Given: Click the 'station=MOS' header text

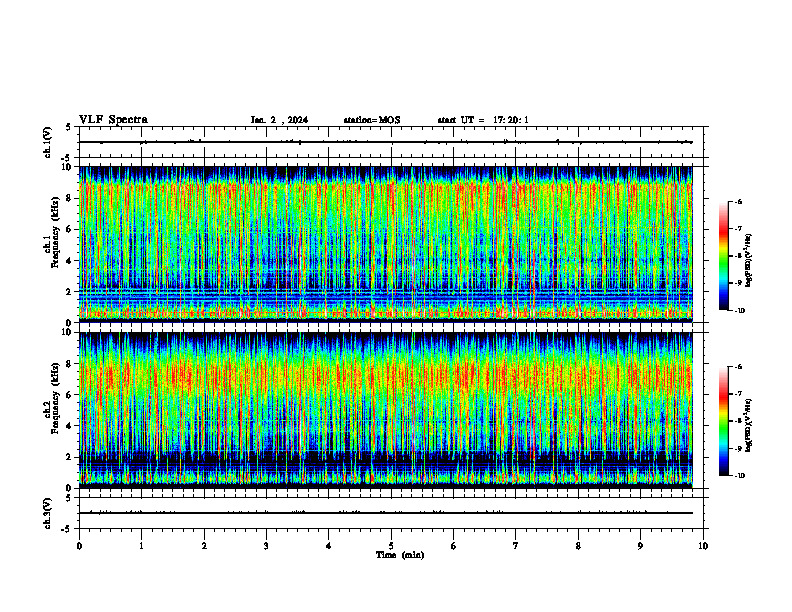Looking at the screenshot, I should point(372,120).
